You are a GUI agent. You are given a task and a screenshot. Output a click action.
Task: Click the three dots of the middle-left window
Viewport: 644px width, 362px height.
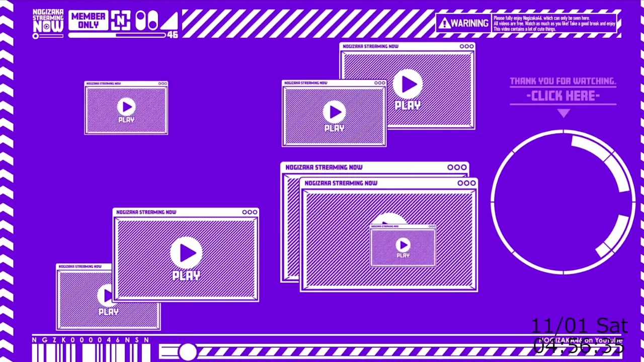(250, 212)
